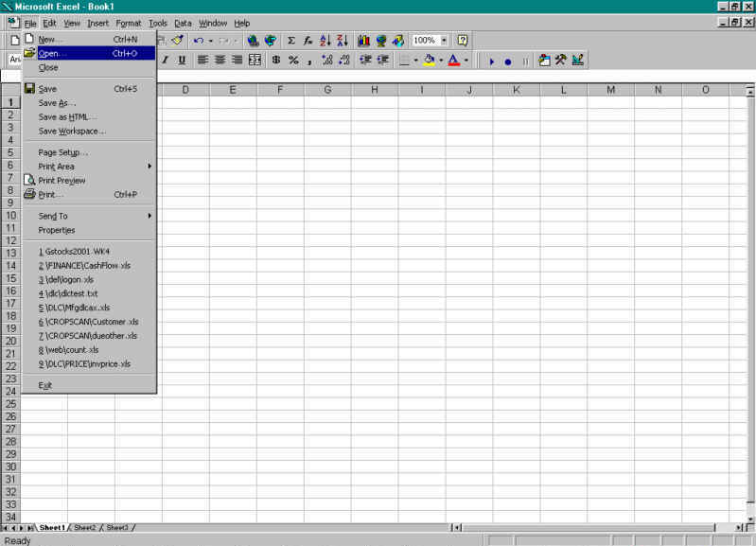Screen dimensions: 756x546
Task: Click the Decrease Indent icon
Action: (365, 60)
